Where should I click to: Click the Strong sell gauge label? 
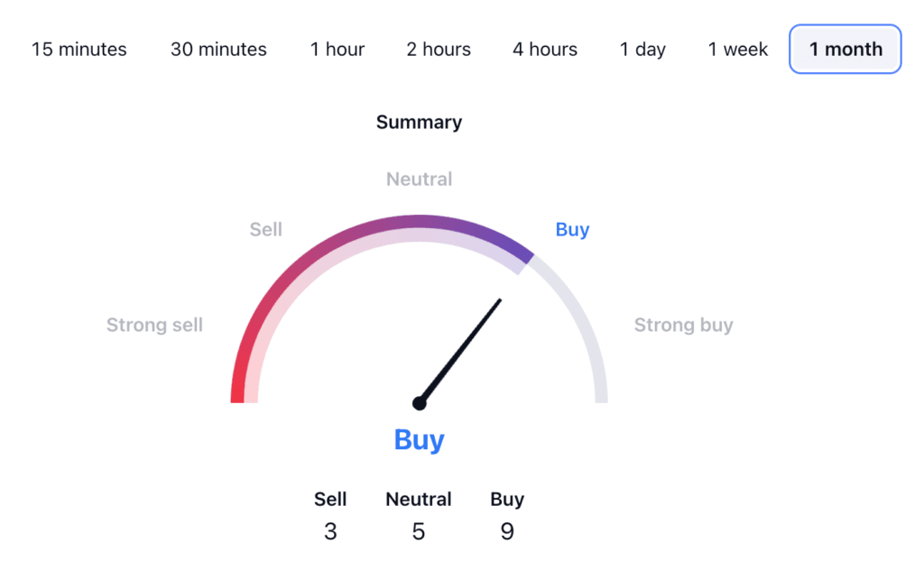point(154,325)
